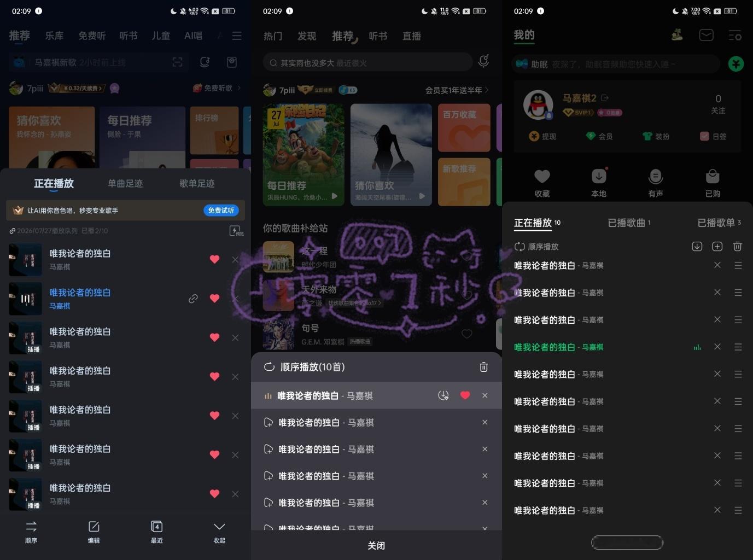Tap 关闭 button below queue
Image resolution: width=753 pixels, height=560 pixels.
[376, 545]
